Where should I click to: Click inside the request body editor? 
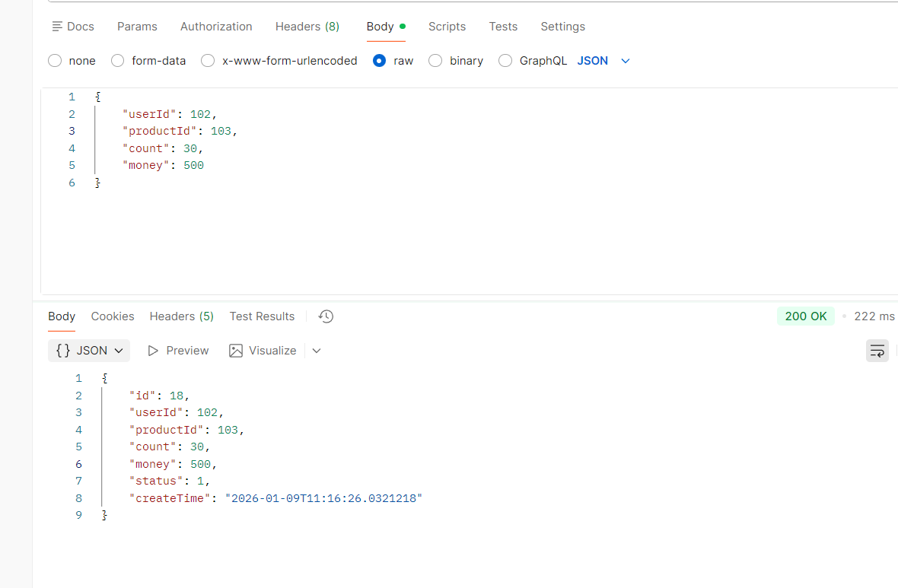tap(457, 228)
